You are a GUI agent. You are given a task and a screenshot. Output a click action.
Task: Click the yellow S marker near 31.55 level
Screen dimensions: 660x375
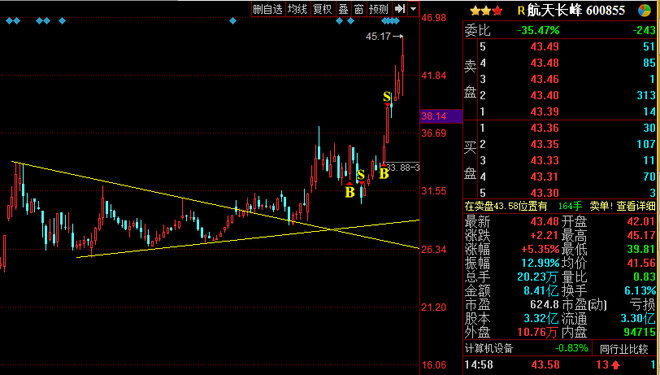click(361, 175)
